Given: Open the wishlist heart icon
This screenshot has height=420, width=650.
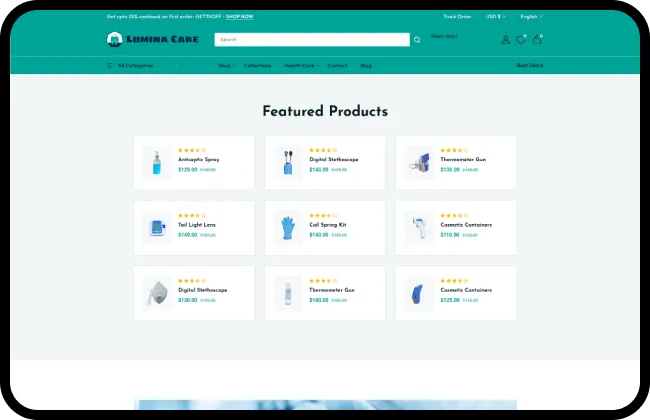Looking at the screenshot, I should [x=520, y=40].
